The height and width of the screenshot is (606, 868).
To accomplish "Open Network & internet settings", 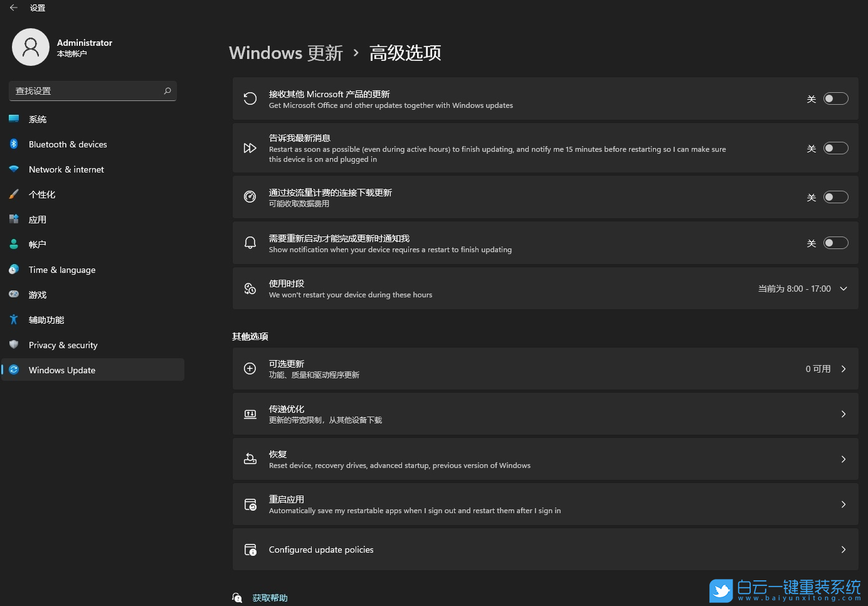I will coord(66,169).
